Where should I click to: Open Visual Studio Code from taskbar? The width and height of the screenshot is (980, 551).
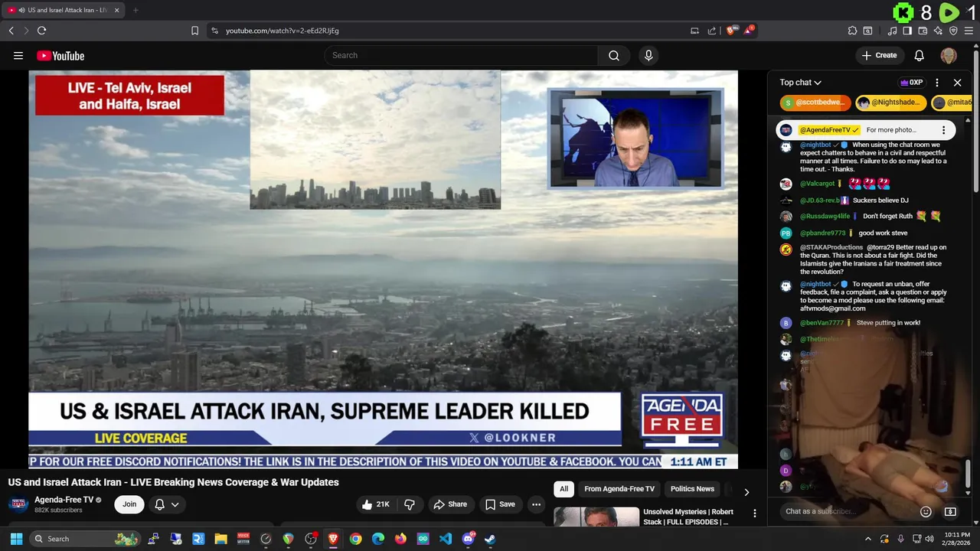[x=446, y=539]
